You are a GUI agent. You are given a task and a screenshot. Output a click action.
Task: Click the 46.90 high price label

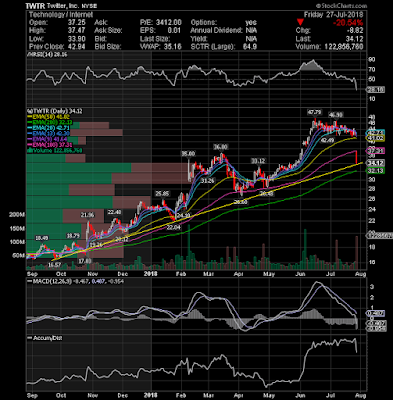[336, 115]
